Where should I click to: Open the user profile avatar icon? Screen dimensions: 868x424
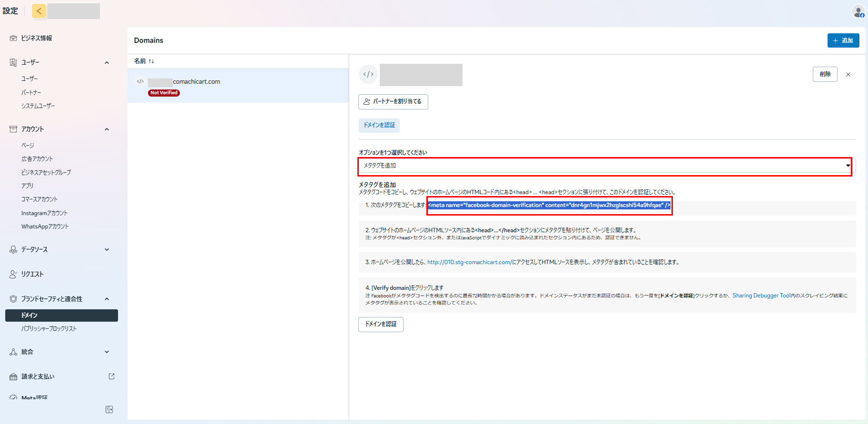pos(858,11)
